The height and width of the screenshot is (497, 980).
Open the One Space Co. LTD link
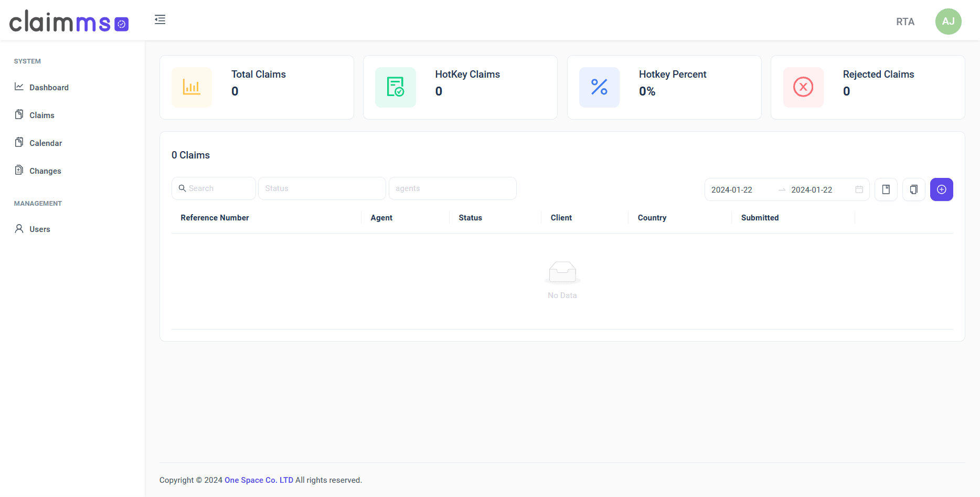(259, 480)
